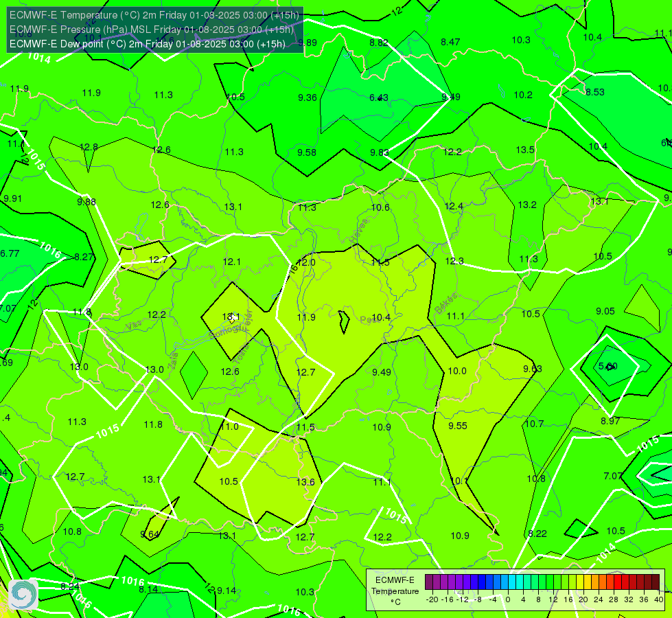
Task: Click the 8.14 value on the map
Action: pos(148,590)
